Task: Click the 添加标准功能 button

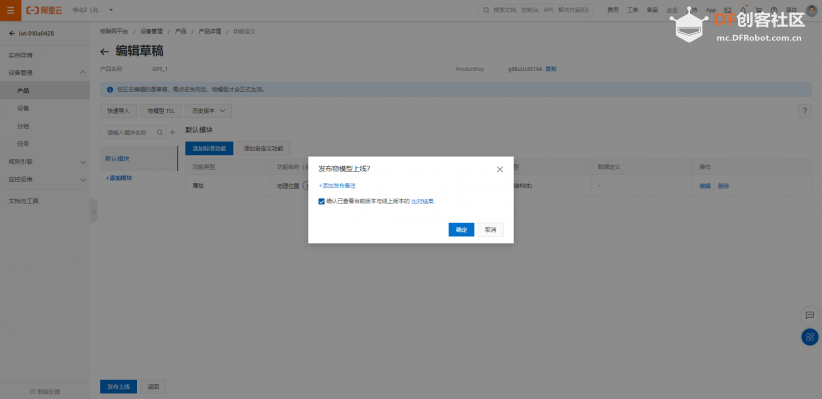Action: (x=209, y=148)
